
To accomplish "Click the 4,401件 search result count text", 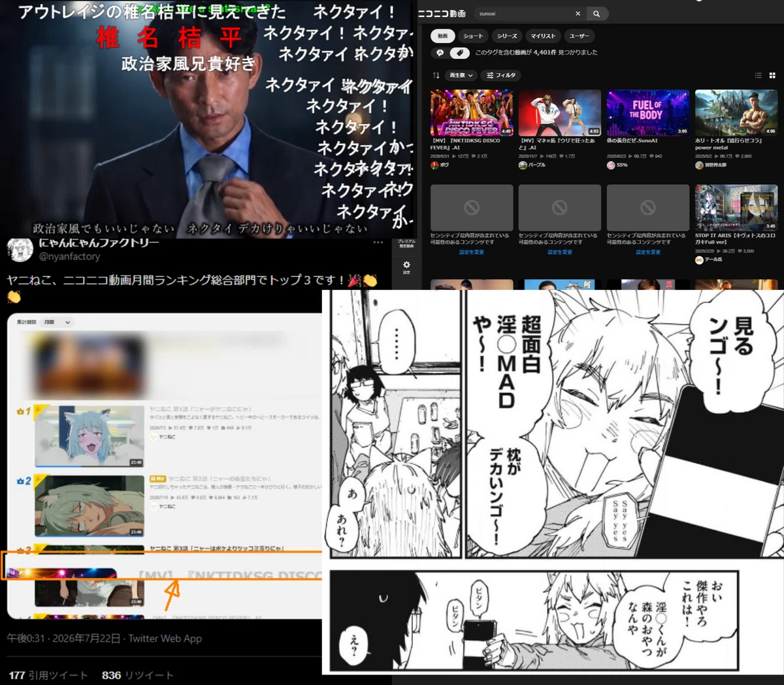I will (544, 52).
